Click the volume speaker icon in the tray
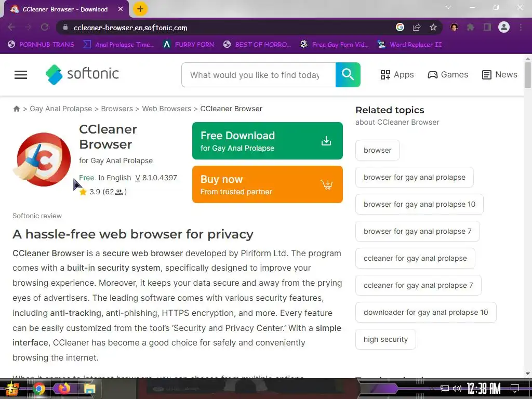 [x=457, y=389]
